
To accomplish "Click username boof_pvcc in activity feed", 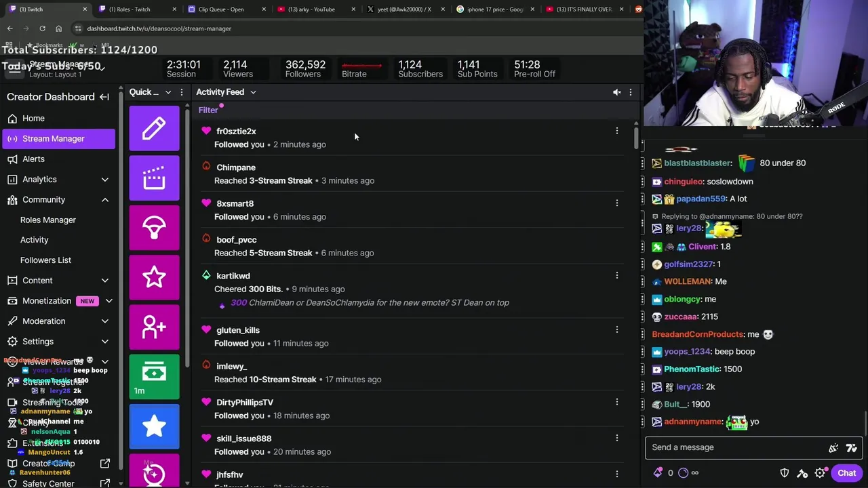I will tap(237, 240).
